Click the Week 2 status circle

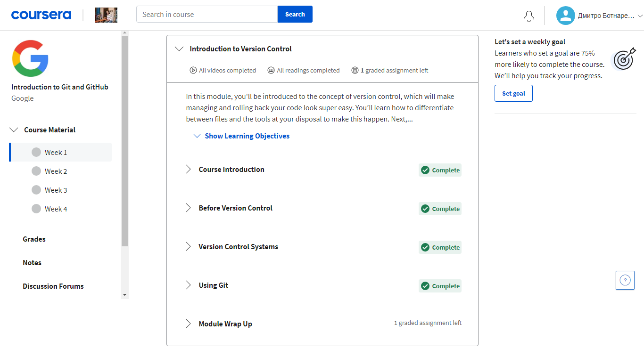click(x=36, y=171)
